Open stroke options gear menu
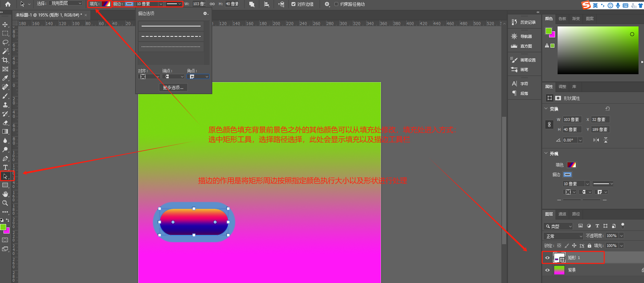Screen dimensions: 644x283 205,13
